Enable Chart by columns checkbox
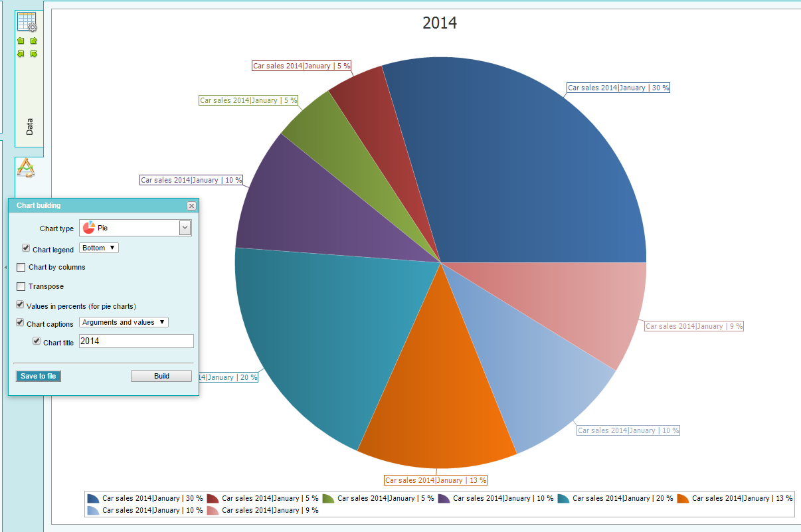 point(21,267)
